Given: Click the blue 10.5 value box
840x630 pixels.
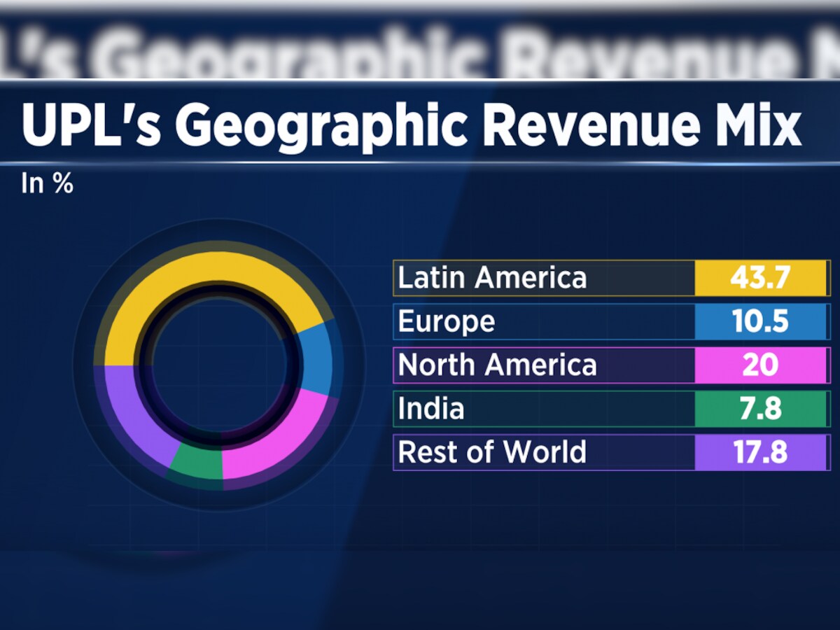Looking at the screenshot, I should pos(760,322).
